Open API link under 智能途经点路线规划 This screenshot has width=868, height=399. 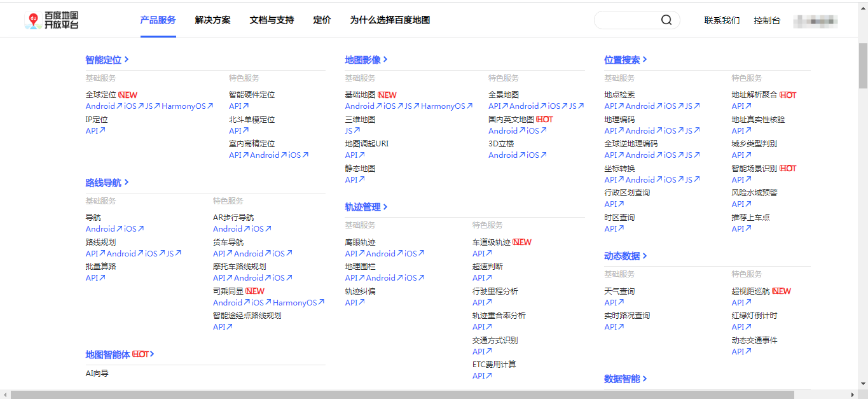click(223, 326)
